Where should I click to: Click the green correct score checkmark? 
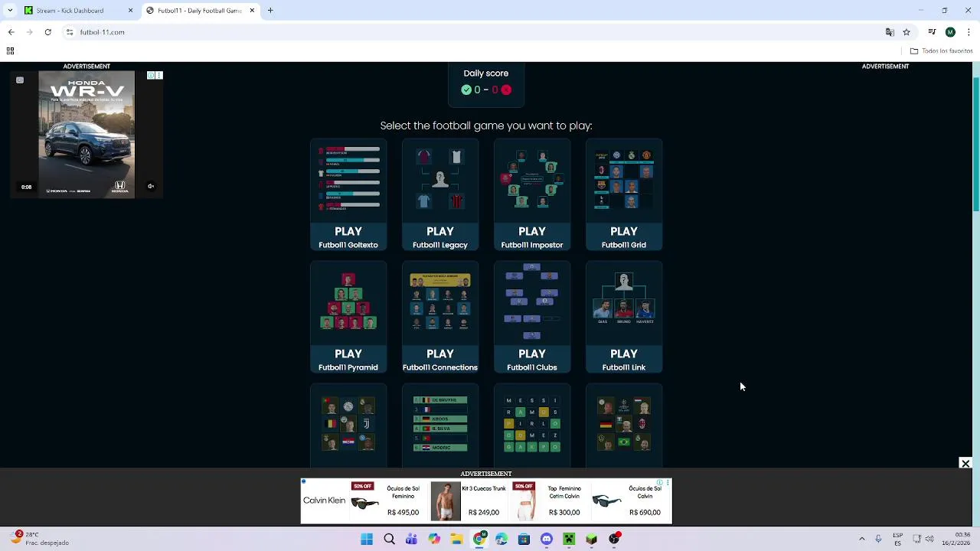pos(466,90)
